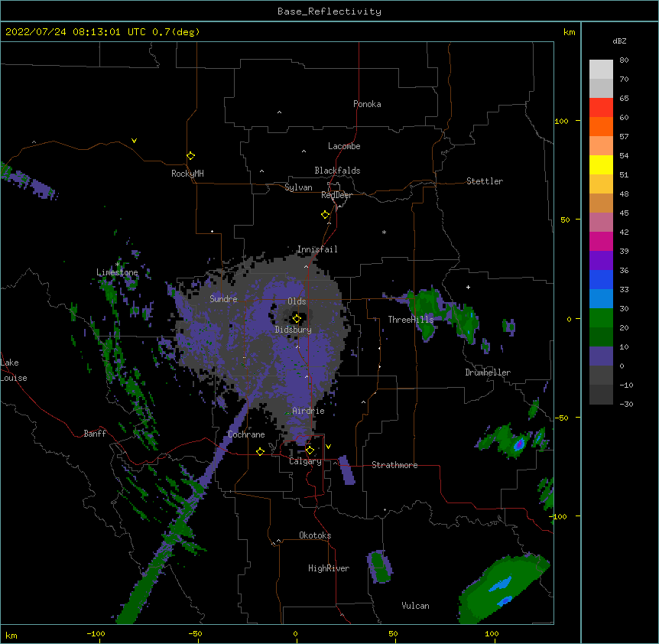Select the Didsbury label
The height and width of the screenshot is (644, 659).
(x=294, y=330)
